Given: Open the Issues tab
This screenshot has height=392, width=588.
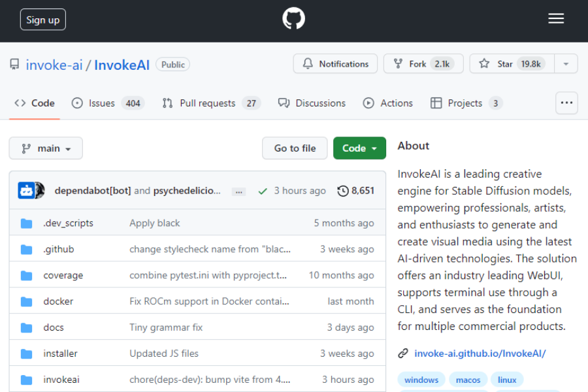Looking at the screenshot, I should [x=108, y=103].
